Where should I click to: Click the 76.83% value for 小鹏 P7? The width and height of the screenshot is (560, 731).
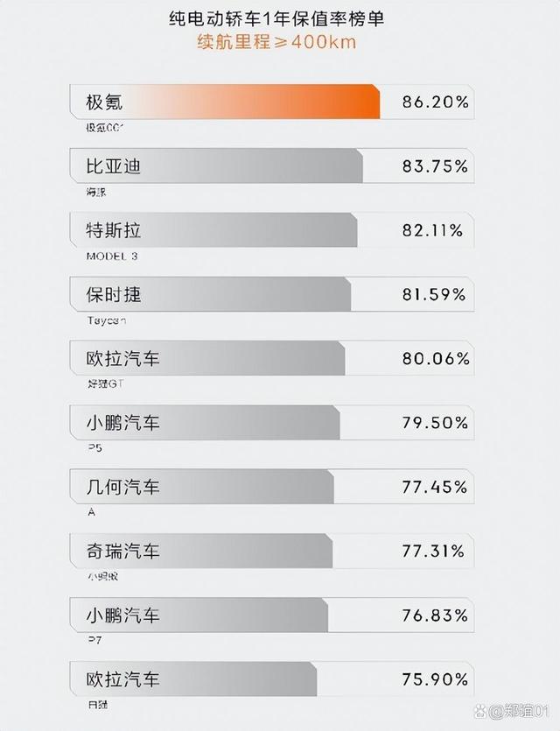pyautogui.click(x=435, y=615)
